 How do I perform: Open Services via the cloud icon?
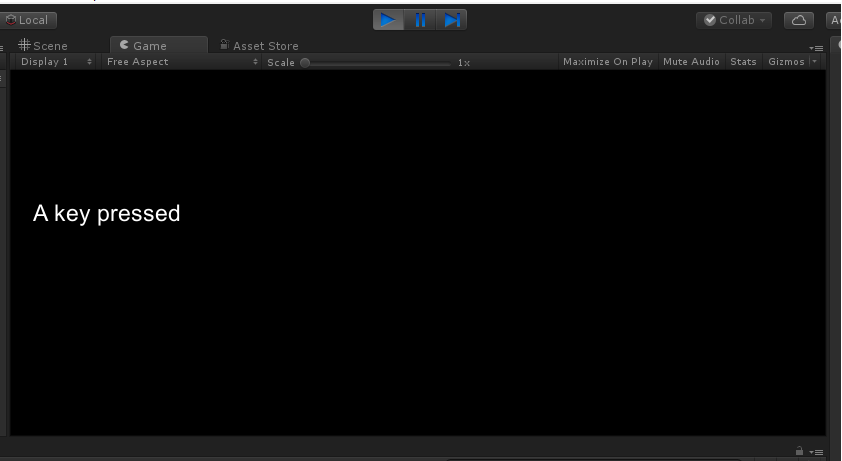(799, 20)
